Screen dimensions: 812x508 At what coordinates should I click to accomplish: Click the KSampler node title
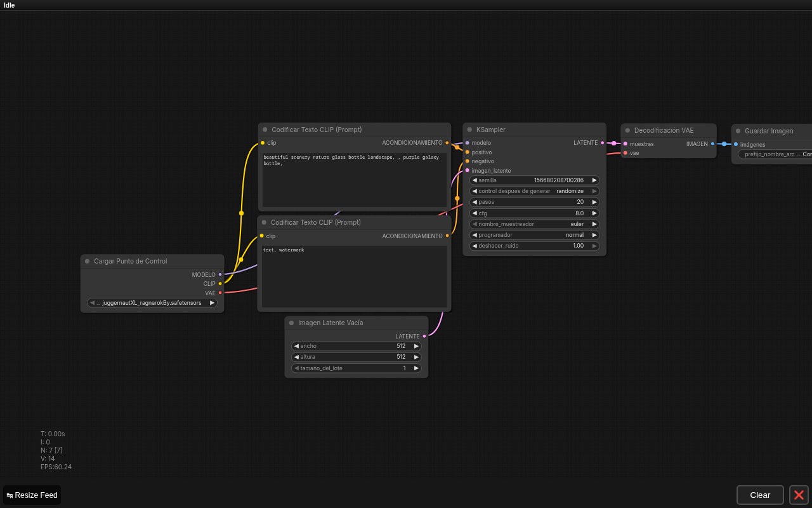coord(491,130)
